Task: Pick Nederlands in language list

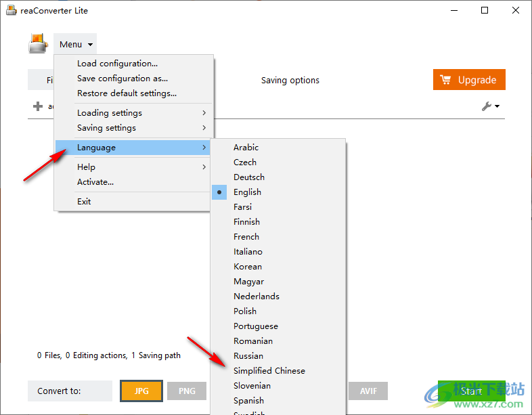Action: click(278, 297)
